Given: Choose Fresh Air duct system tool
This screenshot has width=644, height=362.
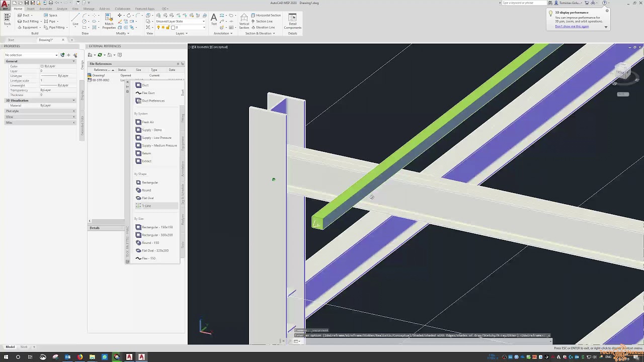Looking at the screenshot, I should point(145,122).
